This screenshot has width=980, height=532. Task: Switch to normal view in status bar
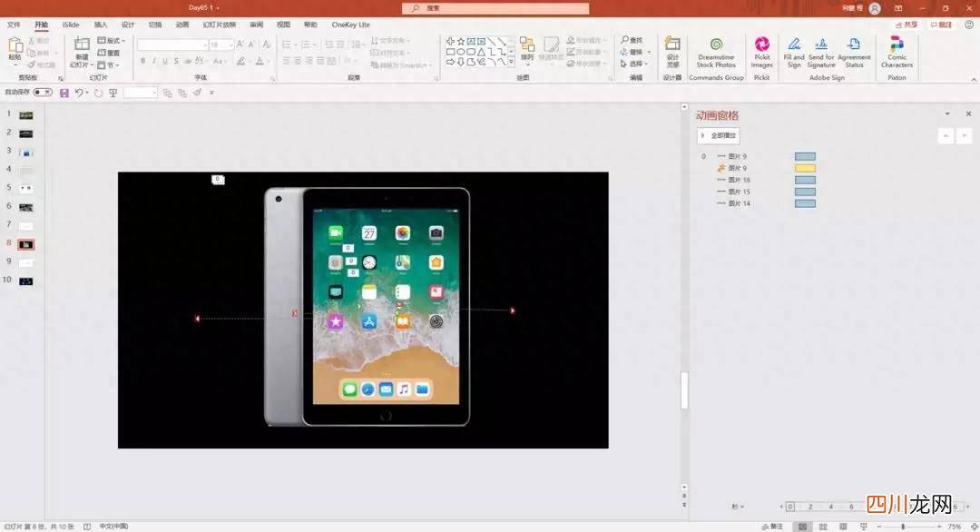coord(802,527)
